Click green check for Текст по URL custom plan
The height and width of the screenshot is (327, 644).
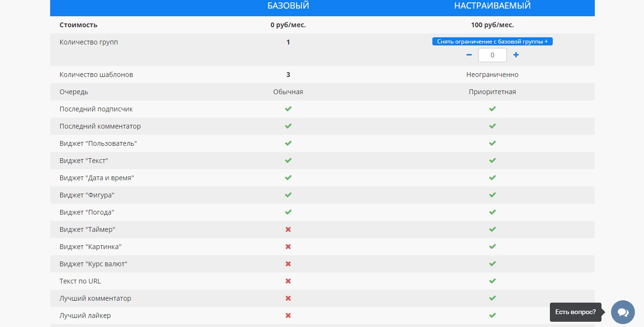tap(492, 281)
